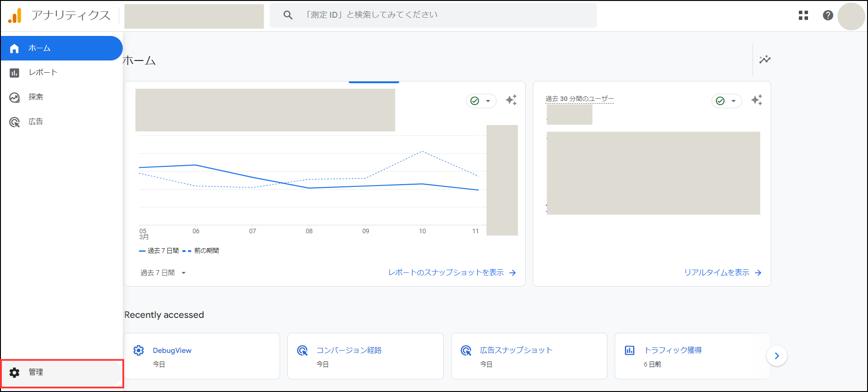Screen dimensions: 868x392
Task: Click the トラフィック獲得 report icon
Action: click(630, 350)
